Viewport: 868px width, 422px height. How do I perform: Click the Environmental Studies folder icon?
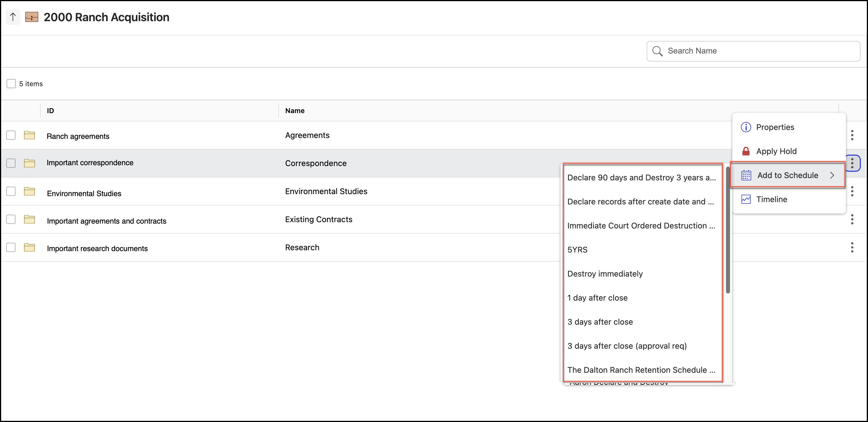(x=29, y=192)
